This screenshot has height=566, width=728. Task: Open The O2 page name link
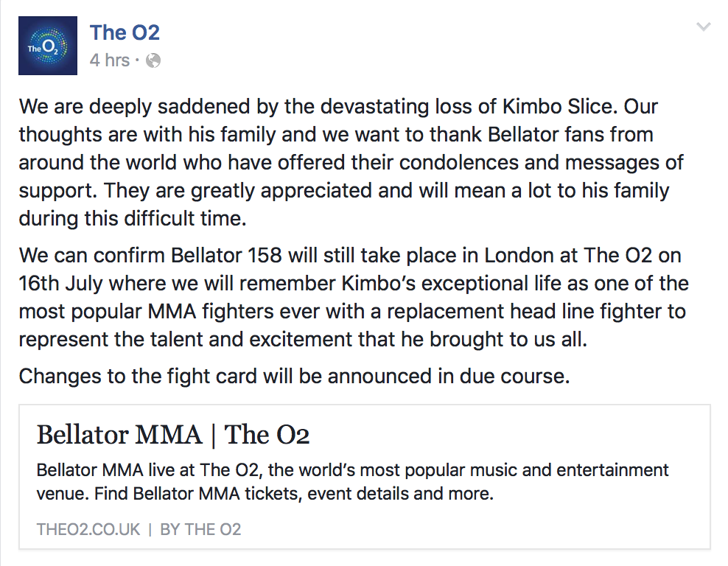[124, 32]
